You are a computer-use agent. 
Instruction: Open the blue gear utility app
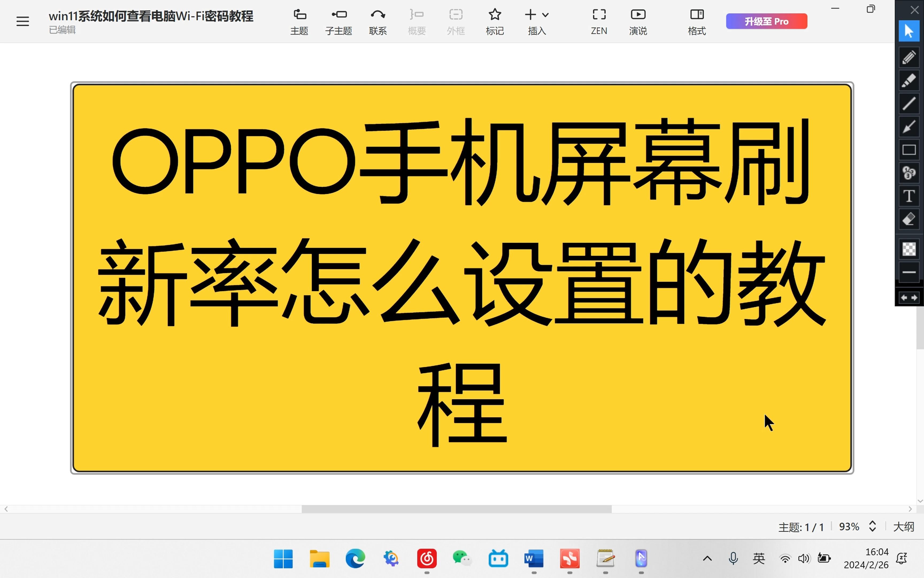click(391, 559)
